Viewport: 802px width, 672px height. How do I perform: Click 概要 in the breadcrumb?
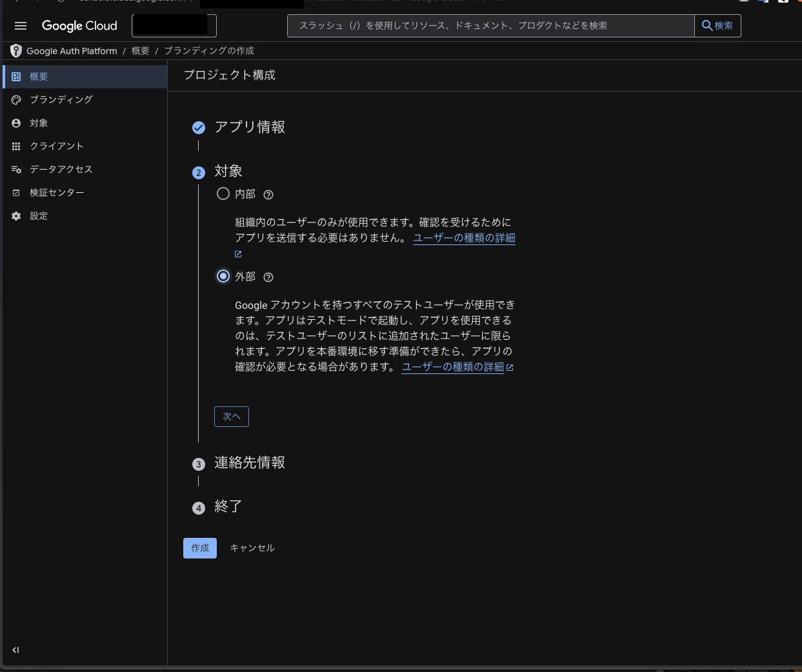(x=140, y=51)
